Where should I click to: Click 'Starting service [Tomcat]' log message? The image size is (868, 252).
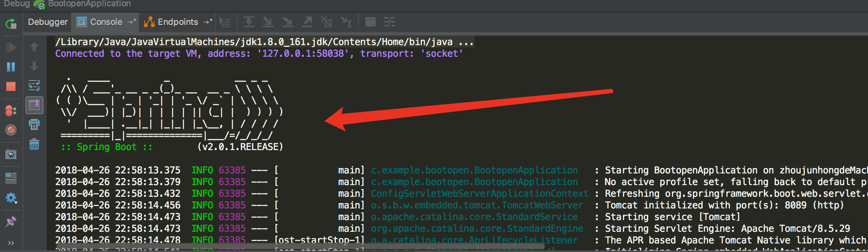pyautogui.click(x=673, y=217)
